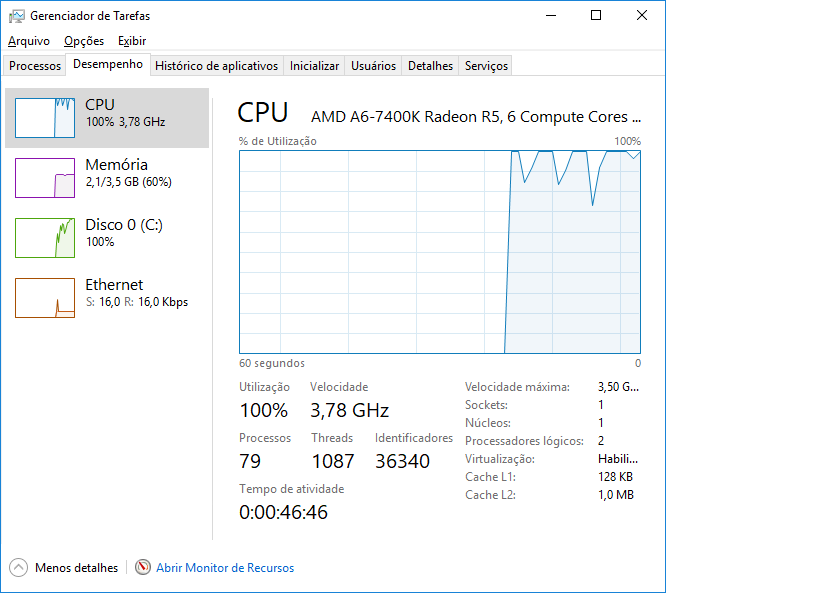Screen dimensions: 819x593
Task: Click the Menos detalhes button label
Action: [x=76, y=568]
